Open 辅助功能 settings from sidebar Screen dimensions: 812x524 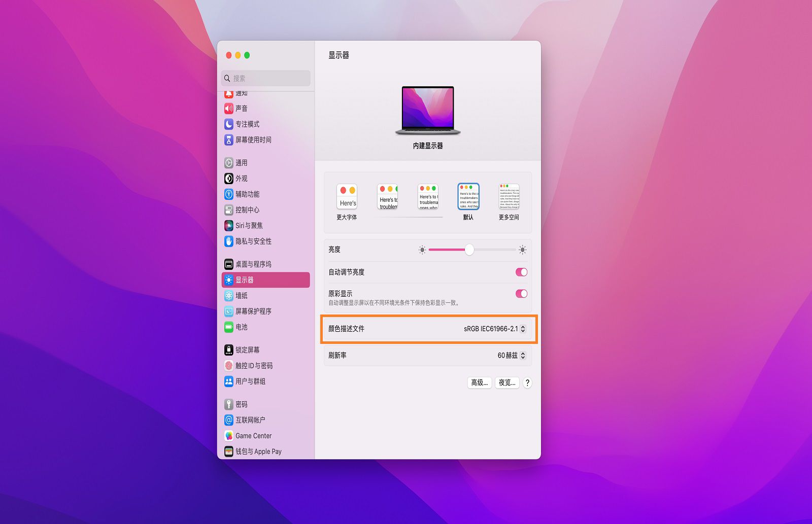[x=228, y=194]
